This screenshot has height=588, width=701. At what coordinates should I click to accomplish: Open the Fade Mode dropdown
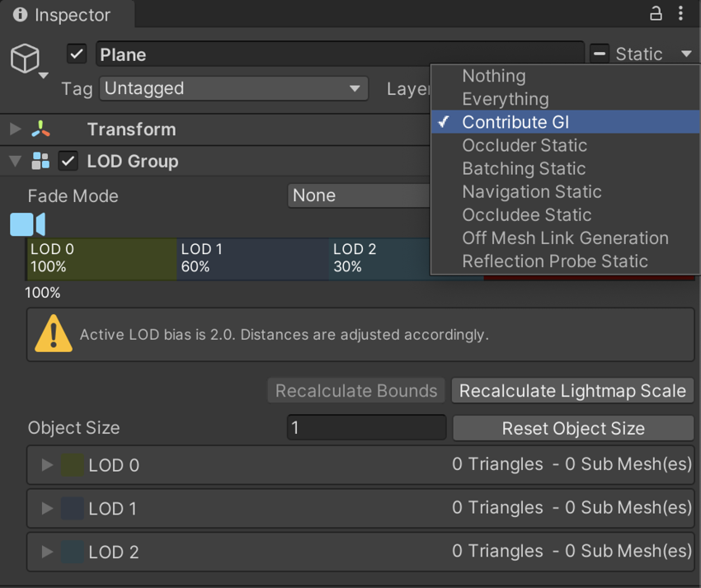click(359, 195)
